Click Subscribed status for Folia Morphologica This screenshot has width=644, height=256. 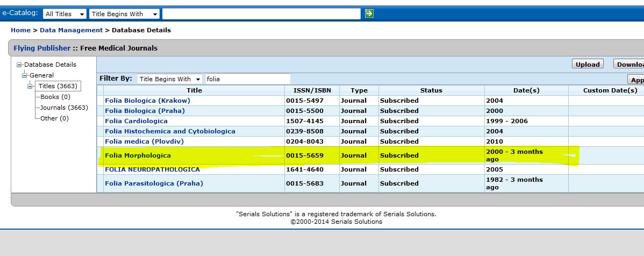[399, 155]
